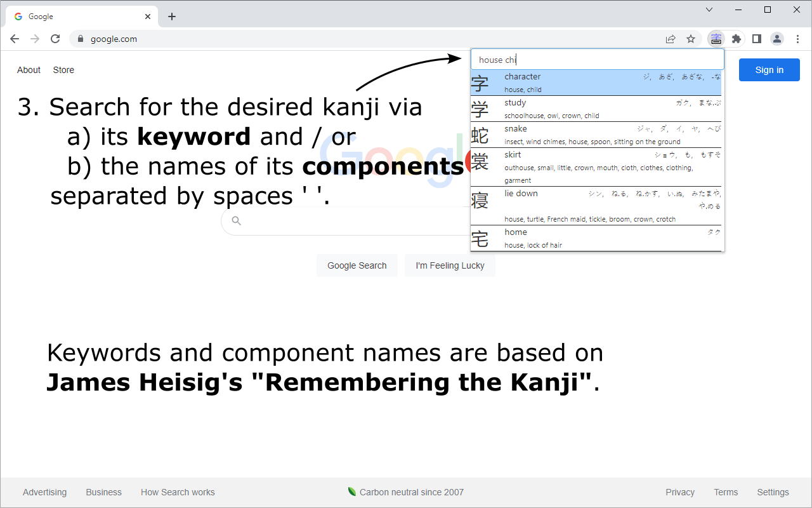
Task: Select the Google browser tab
Action: coord(81,17)
